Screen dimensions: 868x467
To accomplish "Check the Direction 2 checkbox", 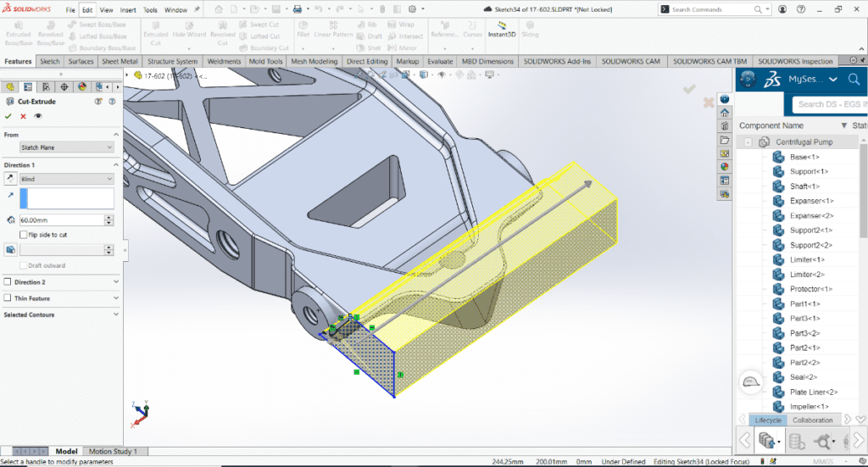I will tap(8, 281).
